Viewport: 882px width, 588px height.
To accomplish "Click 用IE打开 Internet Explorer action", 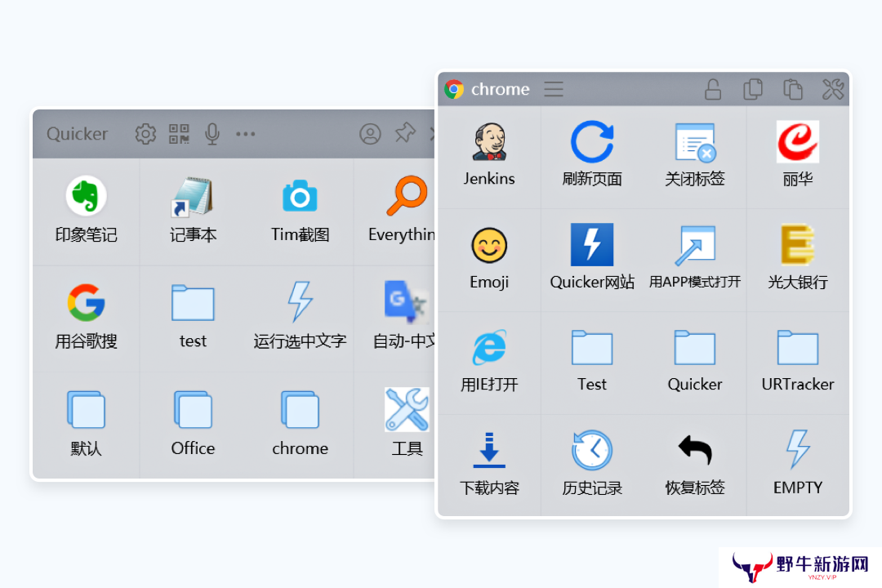I will (489, 363).
